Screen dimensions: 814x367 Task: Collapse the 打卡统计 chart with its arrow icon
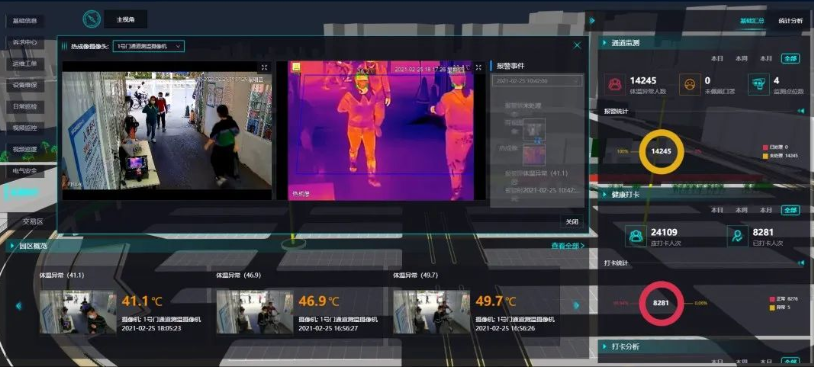tap(800, 263)
